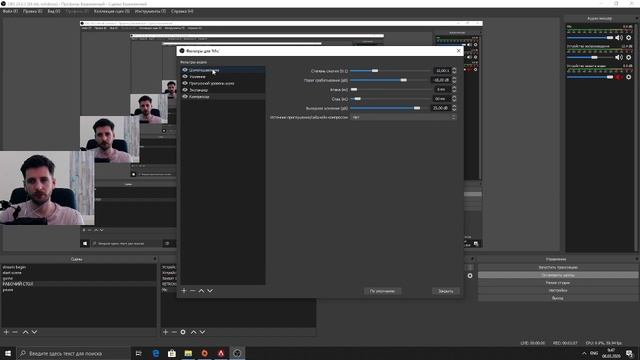640x360 pixels.
Task: Select the Expander filter in the list
Action: 223,90
